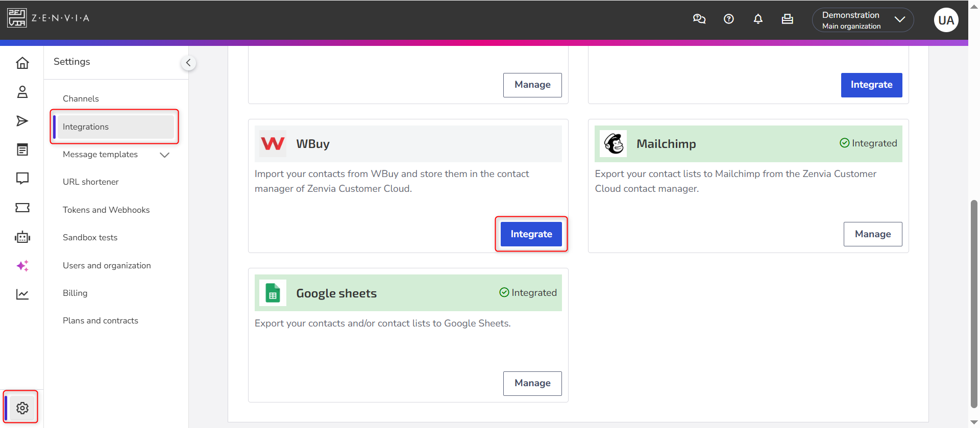Viewport: 980px width, 428px height.
Task: Collapse the Settings panel with chevron
Action: [x=188, y=63]
